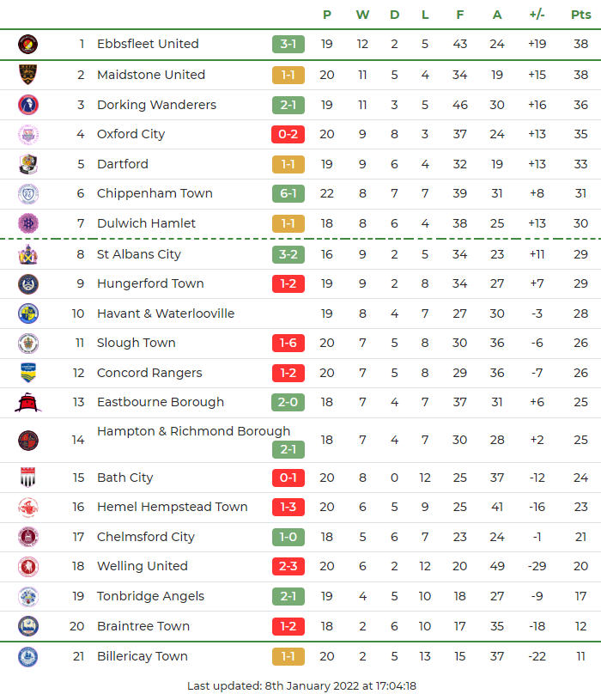Click the Billericay Town club crest
The height and width of the screenshot is (700, 601).
(x=28, y=656)
